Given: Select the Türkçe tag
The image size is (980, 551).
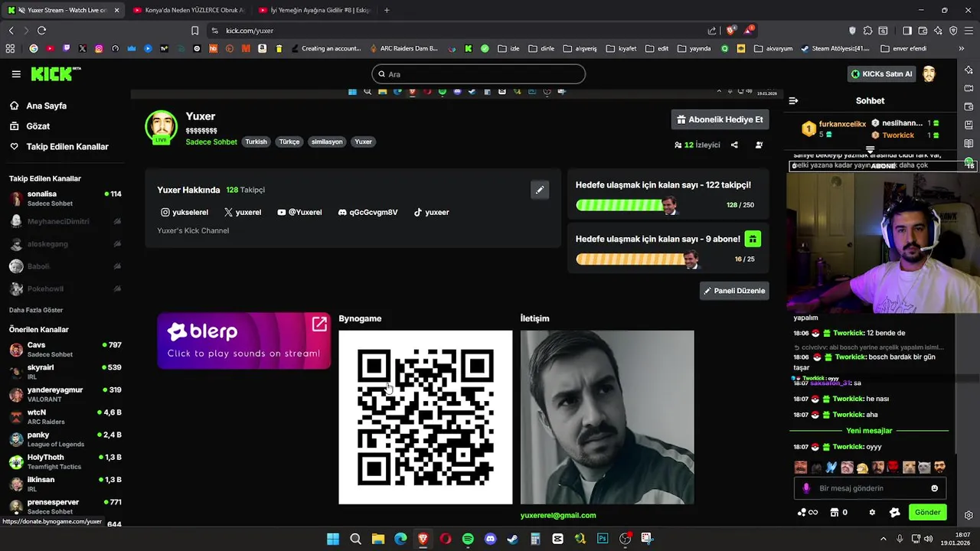Looking at the screenshot, I should [x=289, y=142].
